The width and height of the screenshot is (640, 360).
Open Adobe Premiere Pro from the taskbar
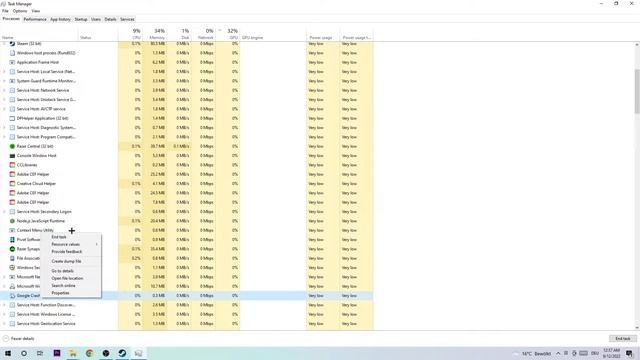click(x=57, y=353)
